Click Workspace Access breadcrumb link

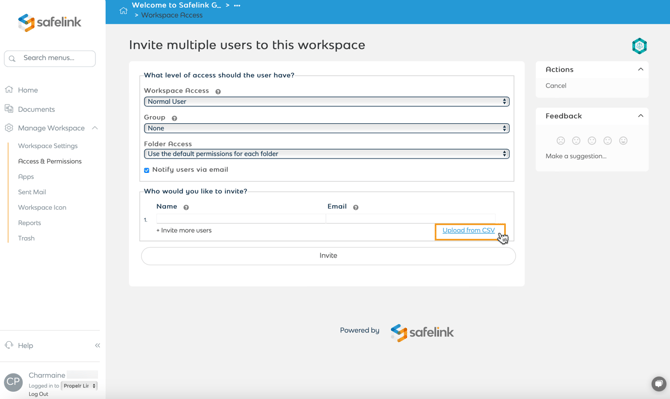coord(172,15)
